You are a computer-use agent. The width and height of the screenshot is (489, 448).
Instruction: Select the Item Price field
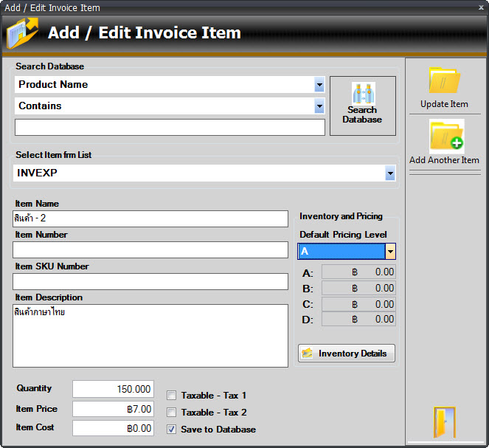[113, 409]
